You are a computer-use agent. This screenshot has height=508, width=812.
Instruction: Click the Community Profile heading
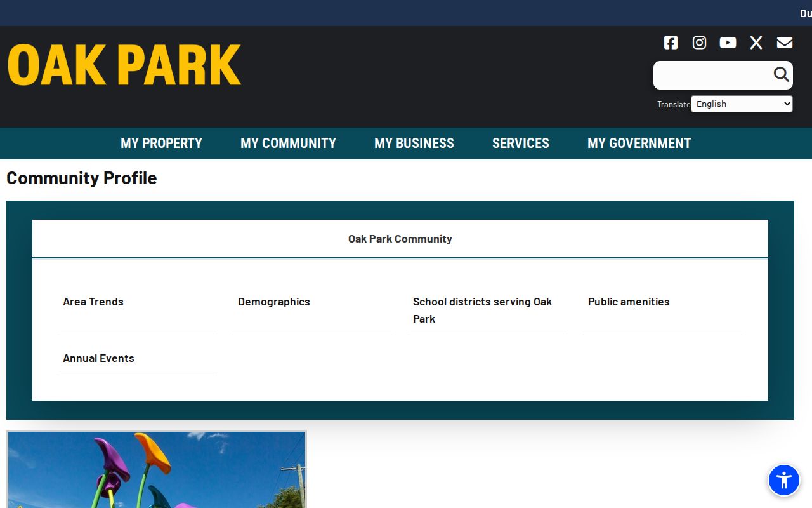81,178
